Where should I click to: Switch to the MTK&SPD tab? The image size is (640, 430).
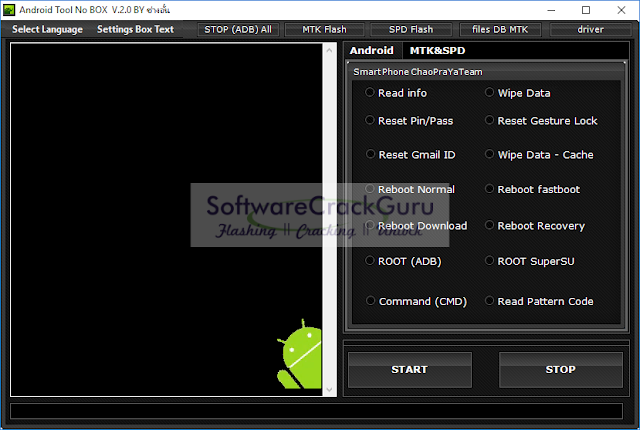coord(437,51)
